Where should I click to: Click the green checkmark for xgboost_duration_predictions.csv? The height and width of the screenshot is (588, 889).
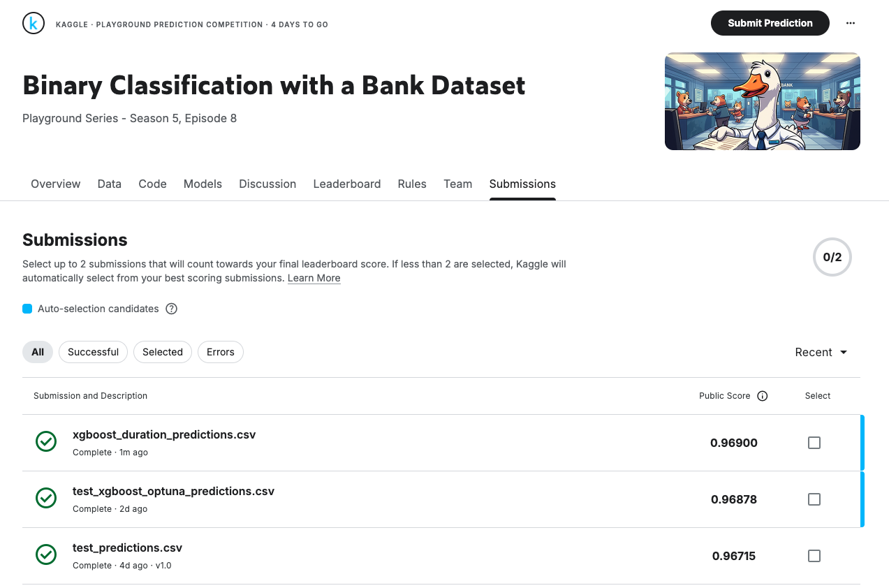tap(46, 442)
